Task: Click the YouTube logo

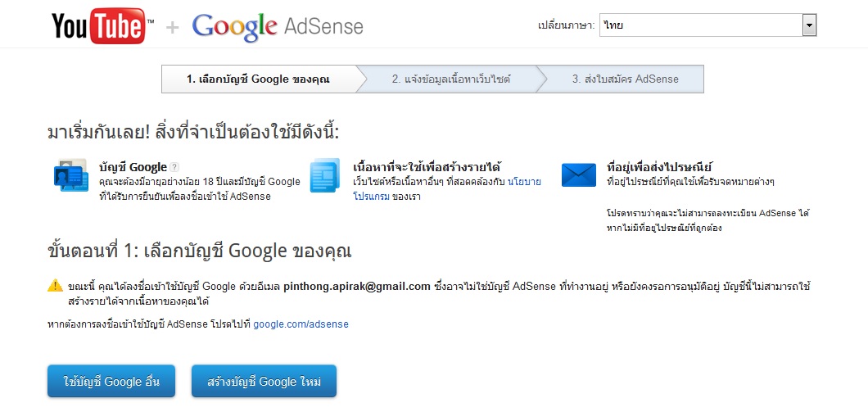Action: [98, 27]
